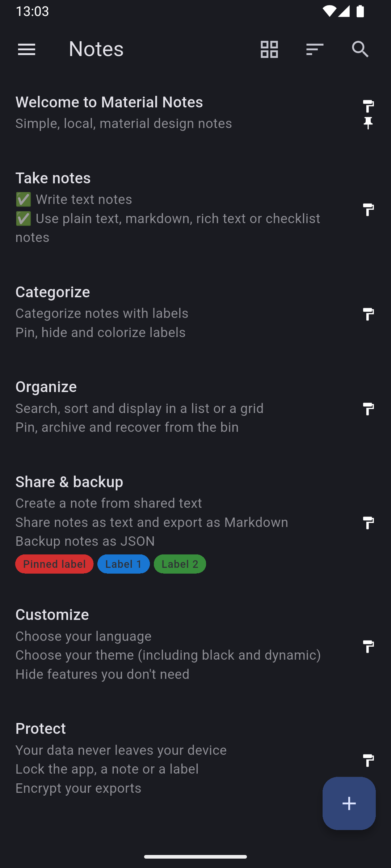Click rich text icon on Organize note
The height and width of the screenshot is (868, 391).
pyautogui.click(x=368, y=409)
